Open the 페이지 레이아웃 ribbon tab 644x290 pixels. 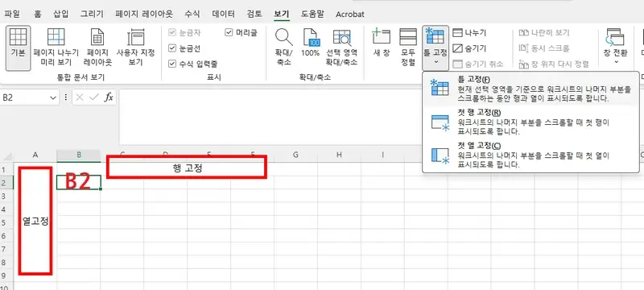[x=143, y=14]
